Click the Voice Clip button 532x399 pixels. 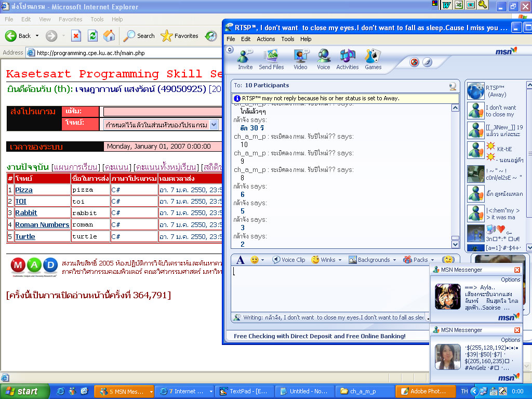(289, 260)
